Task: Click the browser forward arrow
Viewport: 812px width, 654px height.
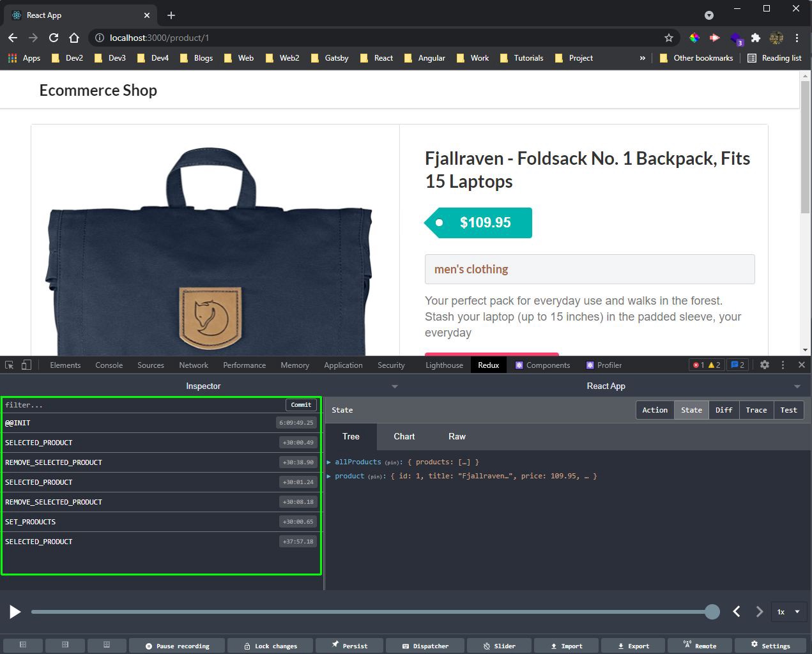Action: pyautogui.click(x=33, y=38)
